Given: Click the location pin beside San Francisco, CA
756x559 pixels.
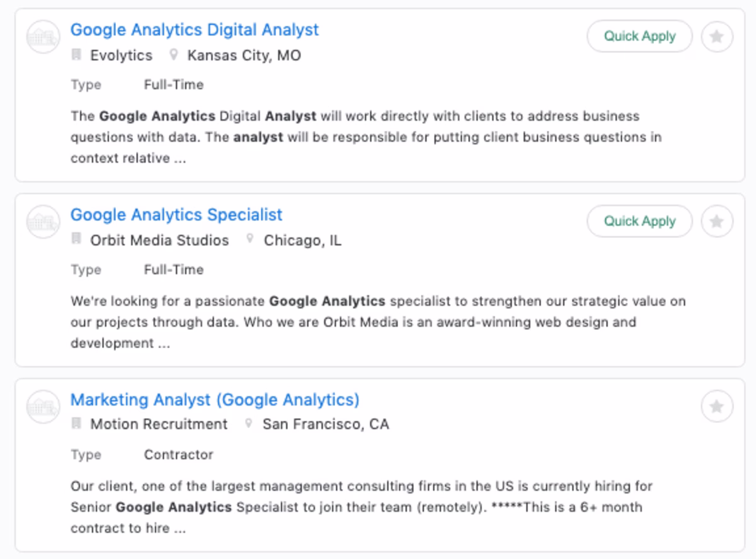Looking at the screenshot, I should [248, 424].
